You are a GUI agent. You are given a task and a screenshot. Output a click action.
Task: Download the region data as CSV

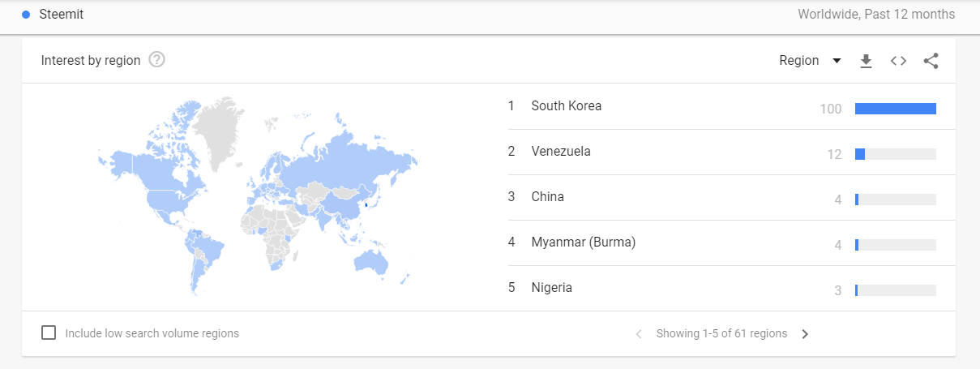coord(866,61)
